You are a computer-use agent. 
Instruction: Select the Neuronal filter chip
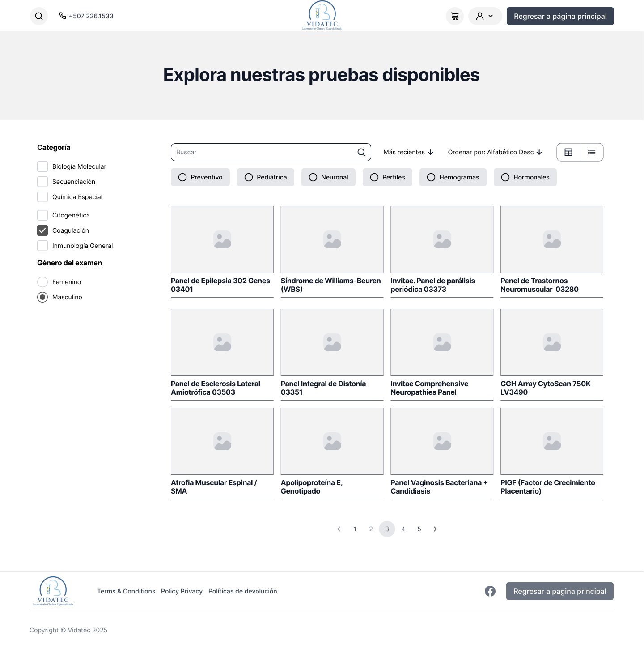click(x=328, y=177)
